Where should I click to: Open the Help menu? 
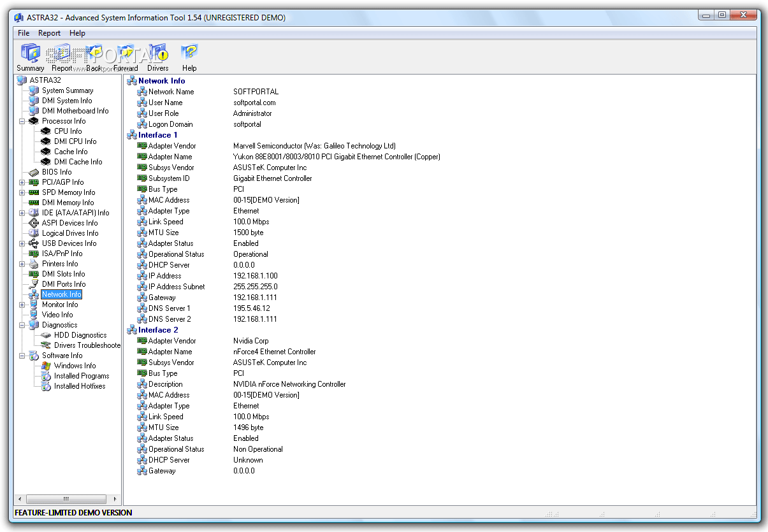[77, 33]
